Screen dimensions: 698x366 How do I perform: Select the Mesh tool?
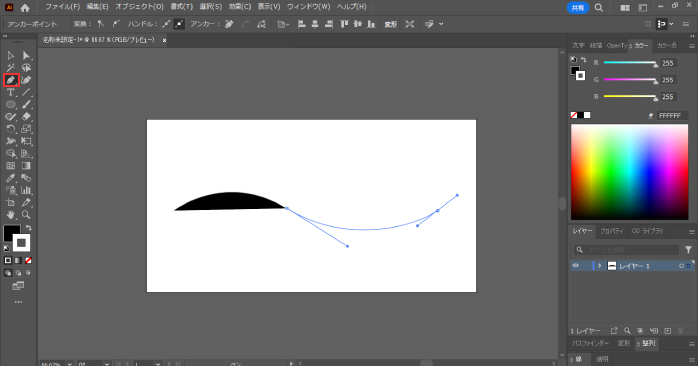[x=11, y=166]
